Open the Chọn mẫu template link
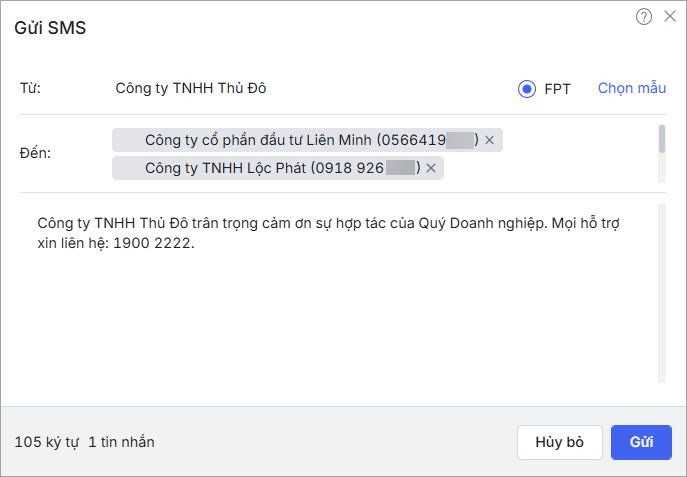This screenshot has height=477, width=687. (x=631, y=88)
